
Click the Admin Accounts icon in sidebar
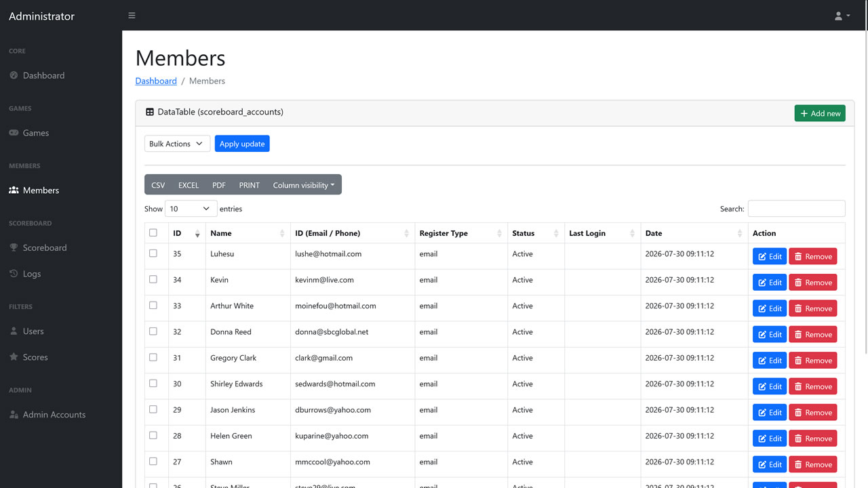(14, 415)
